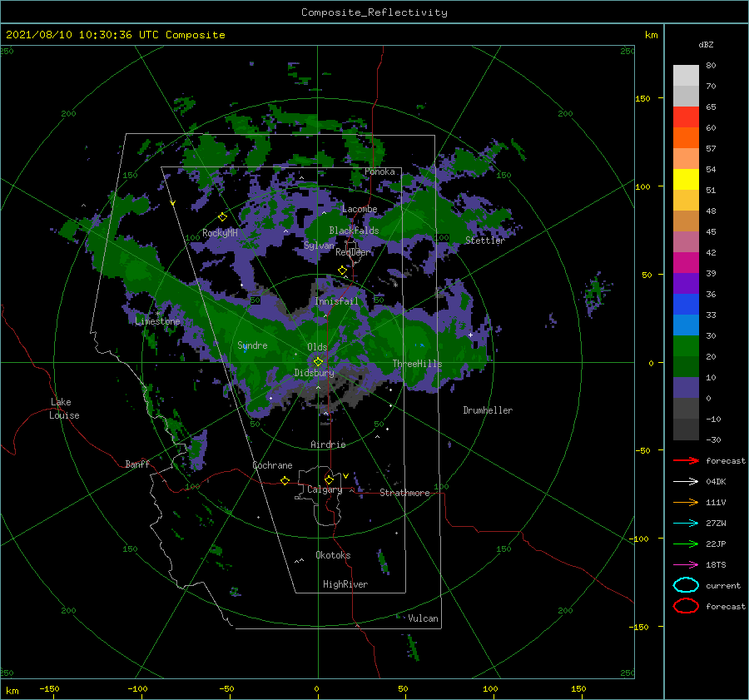Choose the light gray 80–70 dBZ swatch
The height and width of the screenshot is (700, 749).
pos(686,76)
